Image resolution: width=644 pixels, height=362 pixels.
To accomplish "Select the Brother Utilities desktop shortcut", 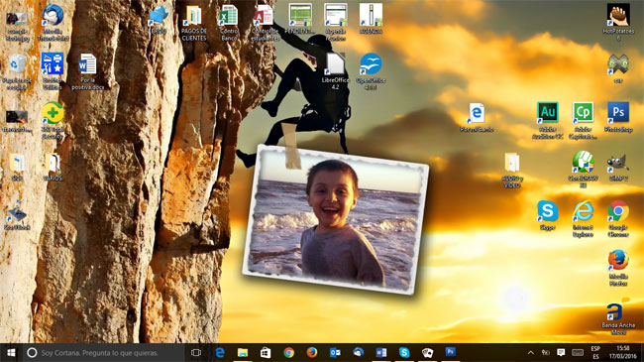I will (53, 72).
